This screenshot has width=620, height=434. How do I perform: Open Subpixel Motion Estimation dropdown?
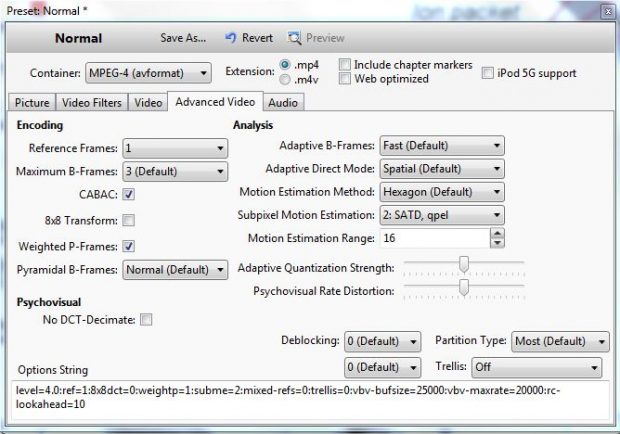442,215
